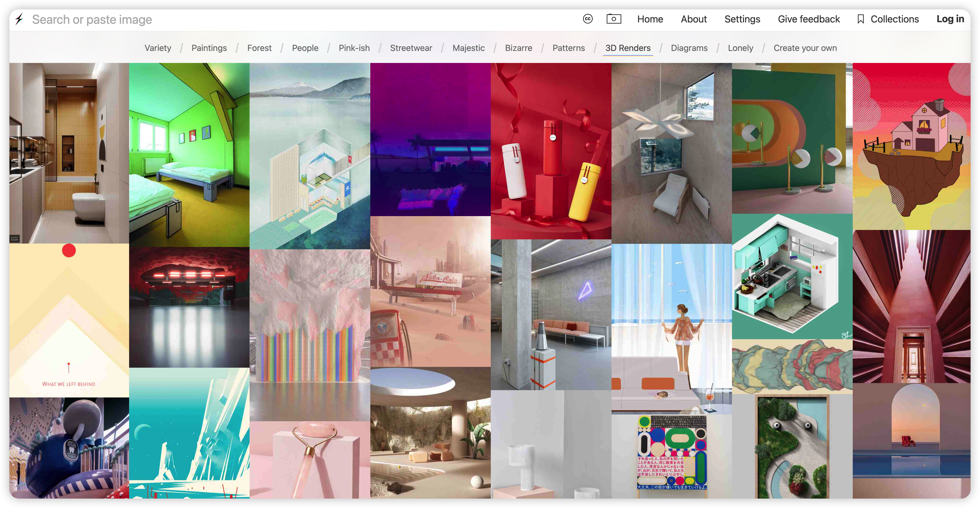
Task: Open the camera image search icon
Action: point(613,19)
